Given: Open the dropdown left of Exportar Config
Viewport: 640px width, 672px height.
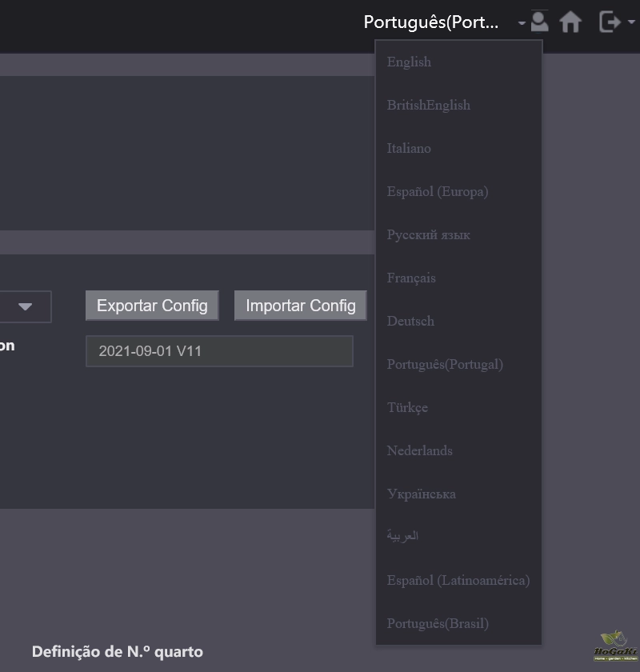Looking at the screenshot, I should pyautogui.click(x=25, y=306).
